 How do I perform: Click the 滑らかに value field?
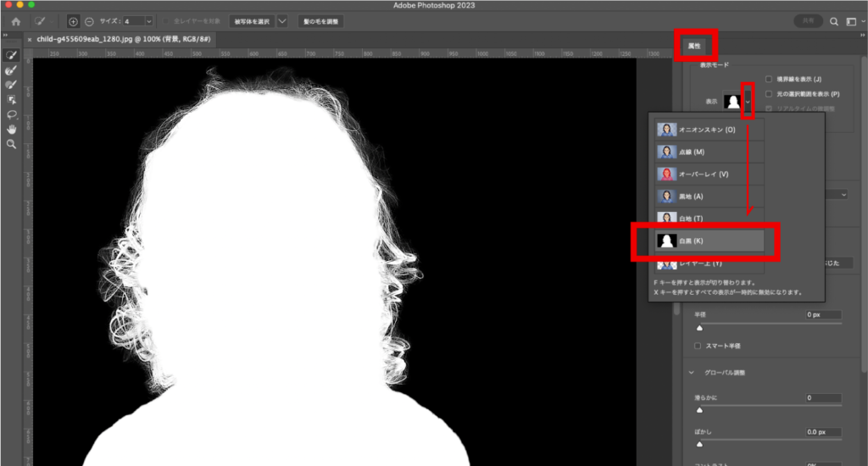(823, 398)
